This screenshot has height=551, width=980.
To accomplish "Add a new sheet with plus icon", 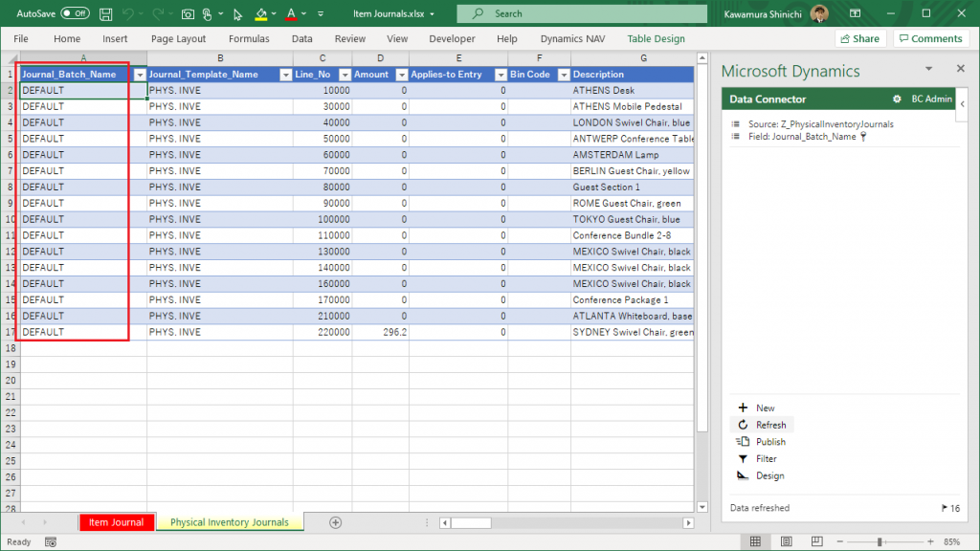I will tap(336, 522).
